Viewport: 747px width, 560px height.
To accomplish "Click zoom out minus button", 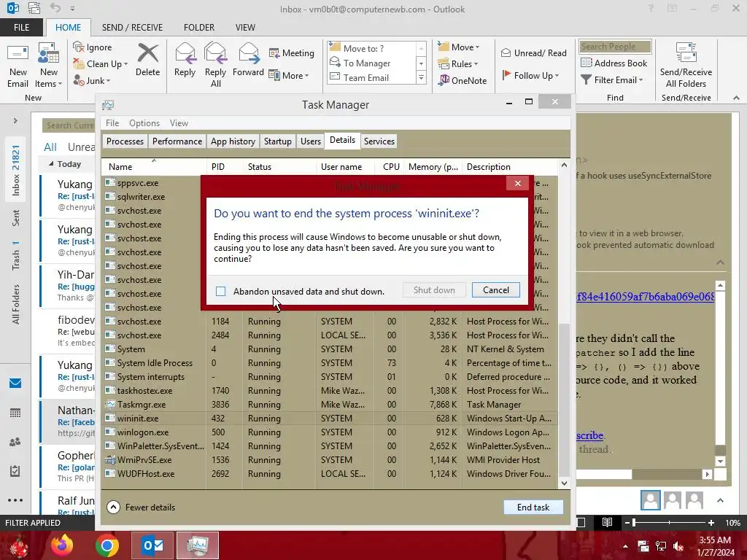I will click(627, 522).
